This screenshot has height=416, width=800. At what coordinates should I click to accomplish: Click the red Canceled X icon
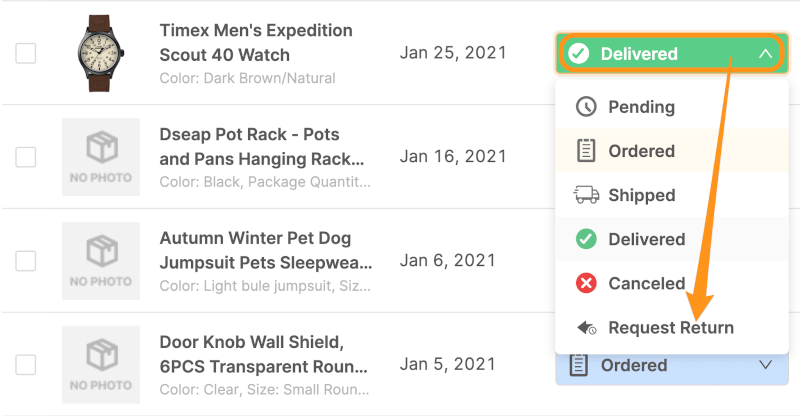(586, 283)
